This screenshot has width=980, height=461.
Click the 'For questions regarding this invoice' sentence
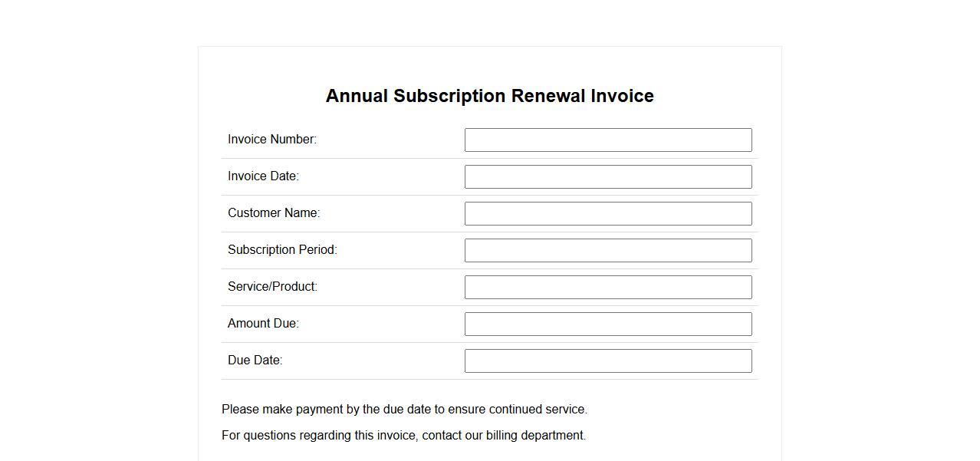(x=403, y=436)
